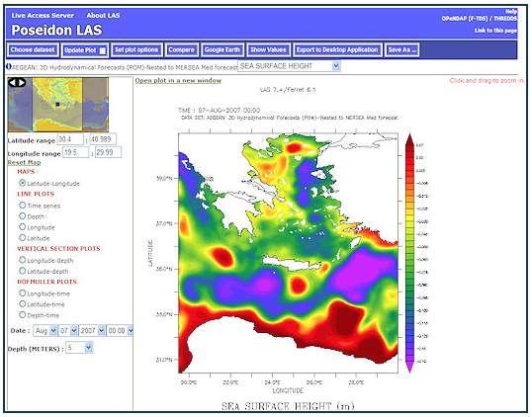The image size is (532, 417).
Task: Open the year dropdown showing 2007
Action: 92,330
